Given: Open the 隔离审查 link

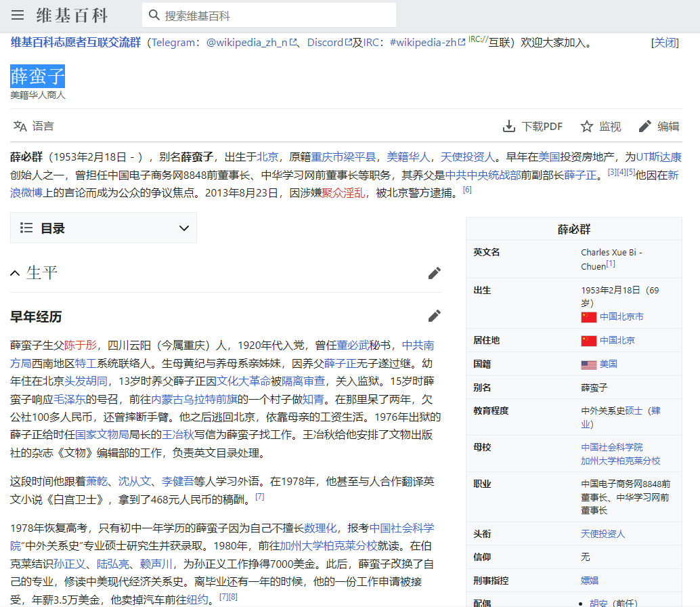Looking at the screenshot, I should point(303,381).
